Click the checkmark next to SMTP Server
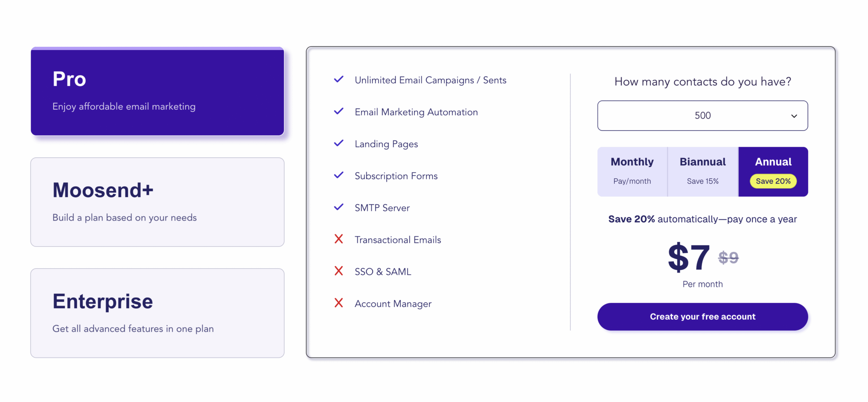 click(338, 207)
